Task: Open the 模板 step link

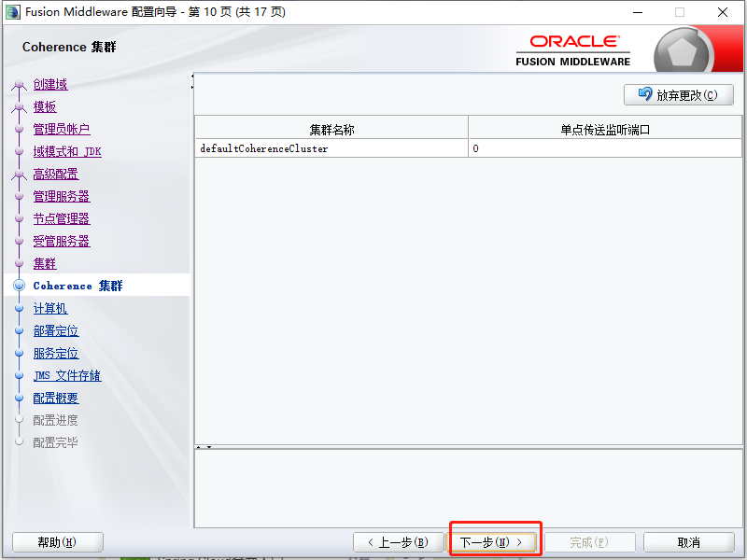Action: point(45,106)
